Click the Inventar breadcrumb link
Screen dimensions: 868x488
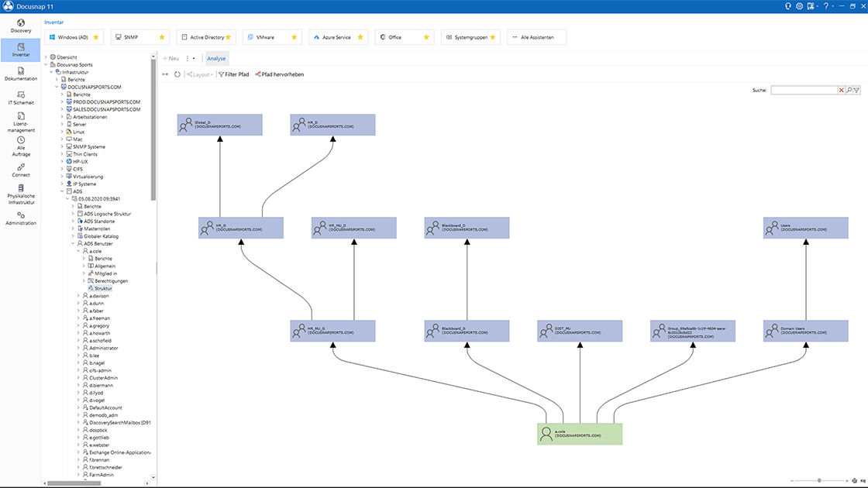pos(53,22)
